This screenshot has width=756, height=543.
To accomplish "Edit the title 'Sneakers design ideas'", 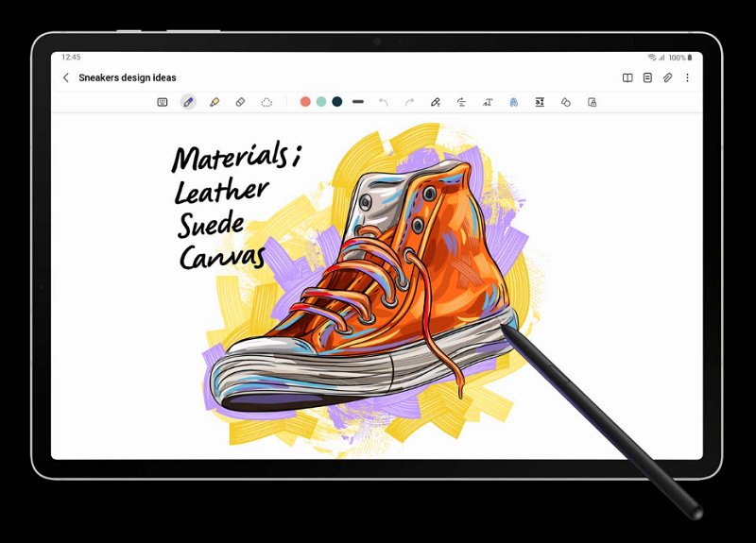I will click(128, 77).
